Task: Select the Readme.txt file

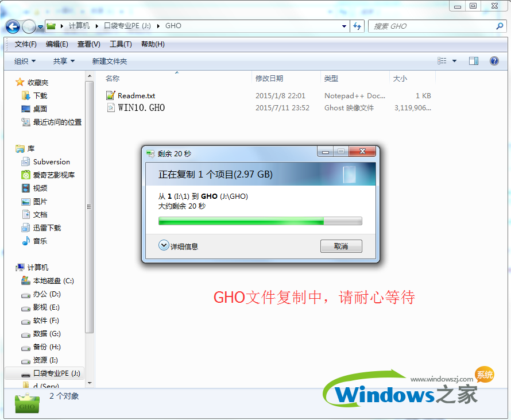Action: pos(136,96)
